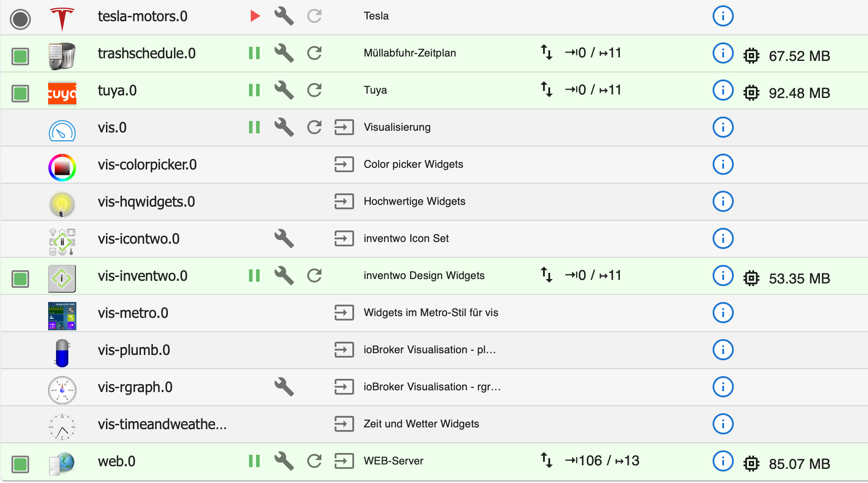Viewport: 868px width, 483px height.
Task: Click trashschedule.0 memory usage 67.52 MB
Action: (x=799, y=57)
